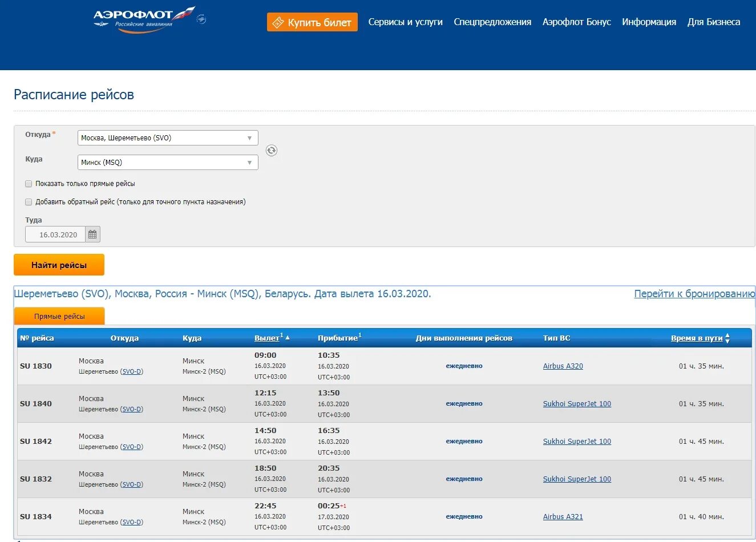Open 'Аэрофлот Бонус' menu
The height and width of the screenshot is (542, 756).
pos(576,22)
